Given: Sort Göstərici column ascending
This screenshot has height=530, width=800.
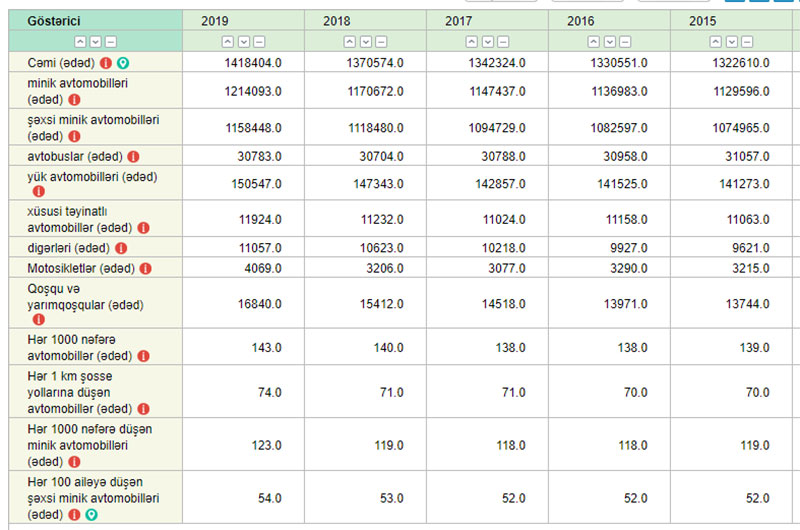Looking at the screenshot, I should (x=78, y=41).
